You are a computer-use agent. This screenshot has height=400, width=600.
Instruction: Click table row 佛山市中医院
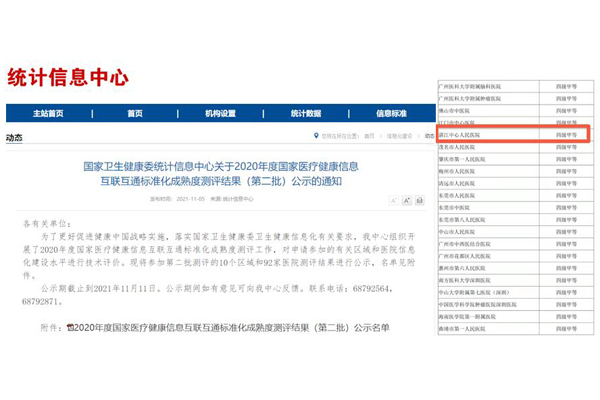tap(516, 111)
